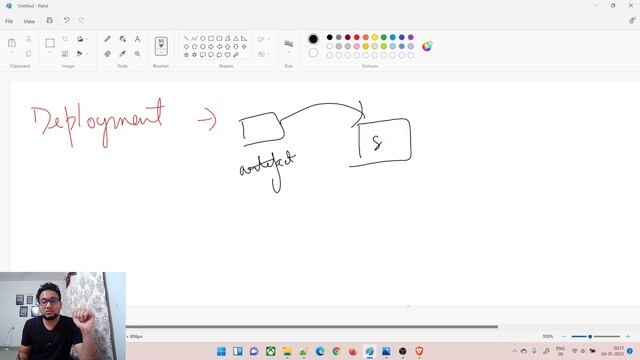Click the Resize and skew icon
The height and width of the screenshot is (360, 640).
tap(65, 53)
